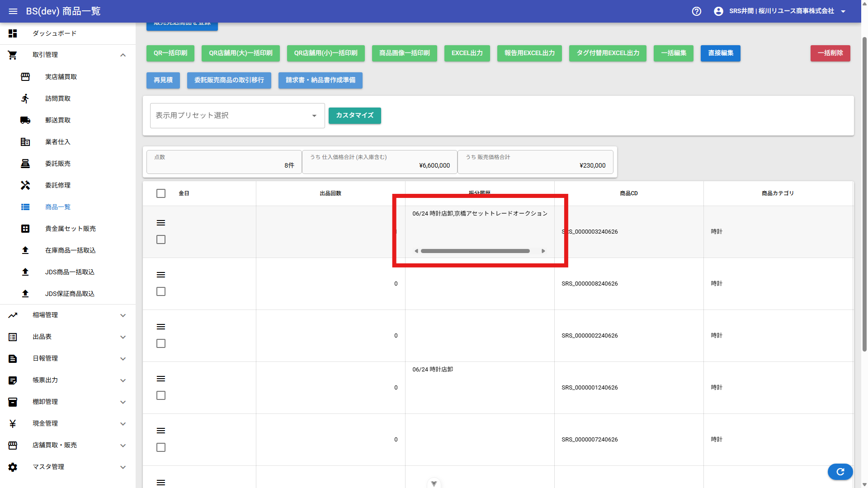Toggle the select-all checkbox in table header
The width and height of the screenshot is (868, 488).
click(161, 193)
